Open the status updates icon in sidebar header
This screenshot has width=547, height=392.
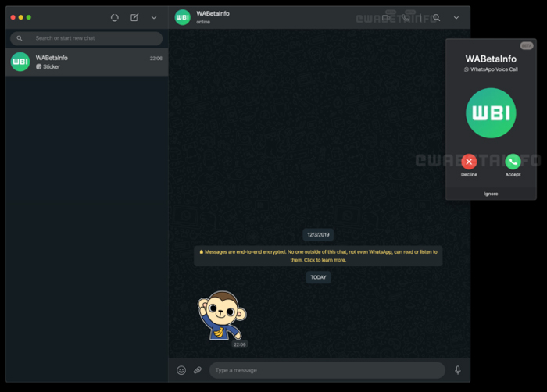pyautogui.click(x=114, y=17)
